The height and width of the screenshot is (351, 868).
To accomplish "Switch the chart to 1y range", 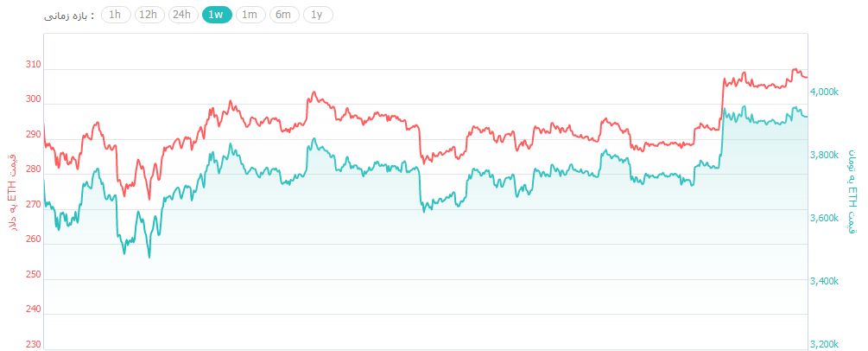I will pyautogui.click(x=317, y=15).
